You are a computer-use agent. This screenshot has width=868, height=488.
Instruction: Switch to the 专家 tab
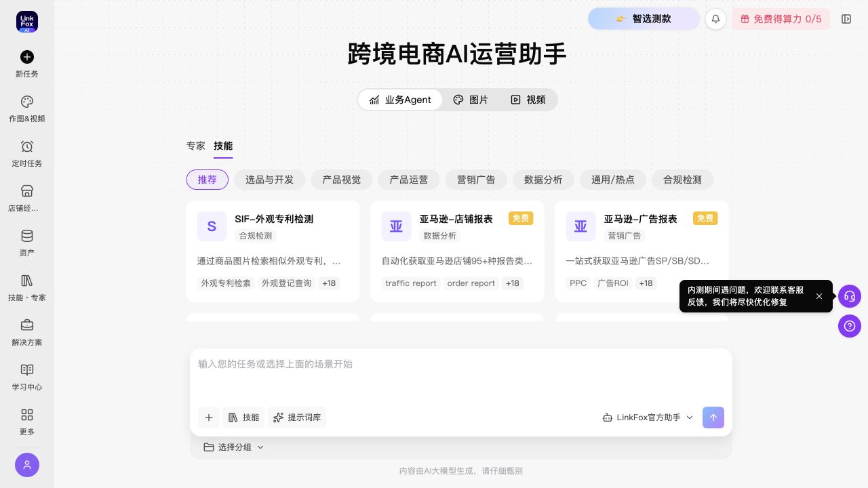pos(196,146)
